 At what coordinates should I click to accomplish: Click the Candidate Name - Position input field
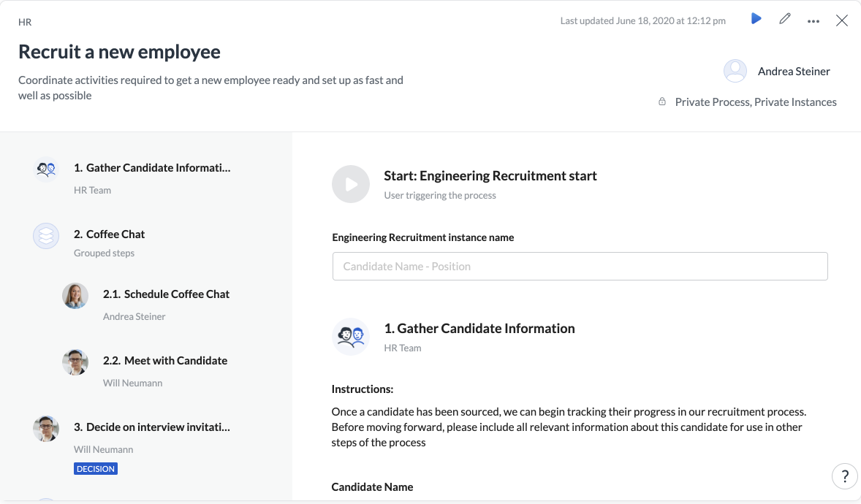pyautogui.click(x=580, y=267)
